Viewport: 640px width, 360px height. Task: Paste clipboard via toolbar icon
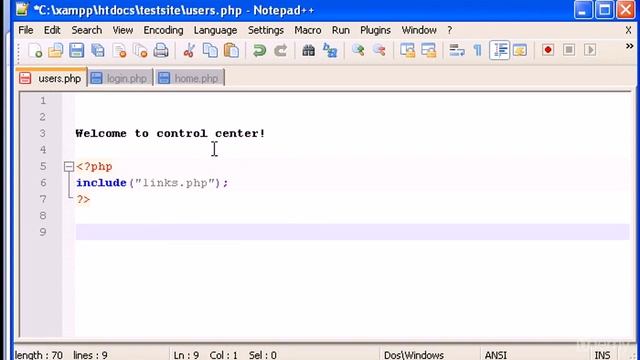pos(231,51)
